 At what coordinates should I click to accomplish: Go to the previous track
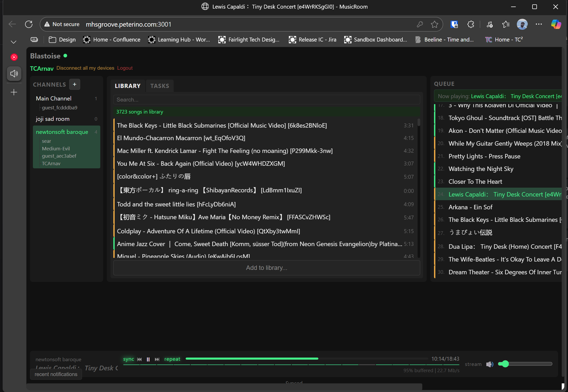(x=139, y=359)
